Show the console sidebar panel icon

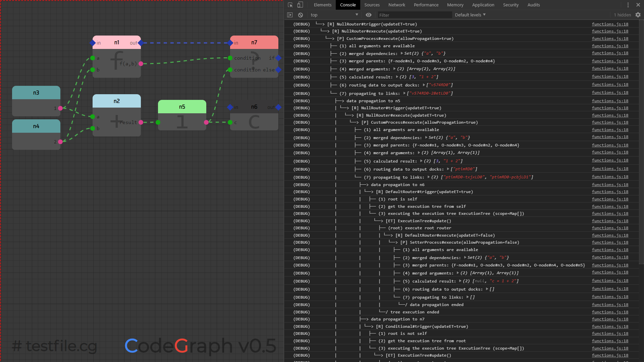290,15
